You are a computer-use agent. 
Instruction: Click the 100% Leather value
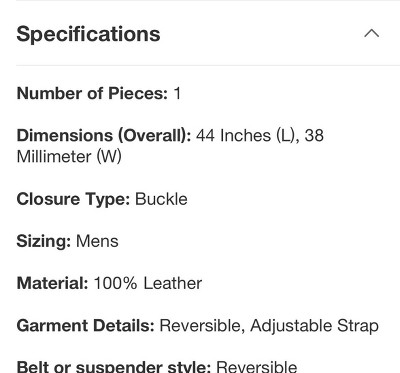pos(148,283)
